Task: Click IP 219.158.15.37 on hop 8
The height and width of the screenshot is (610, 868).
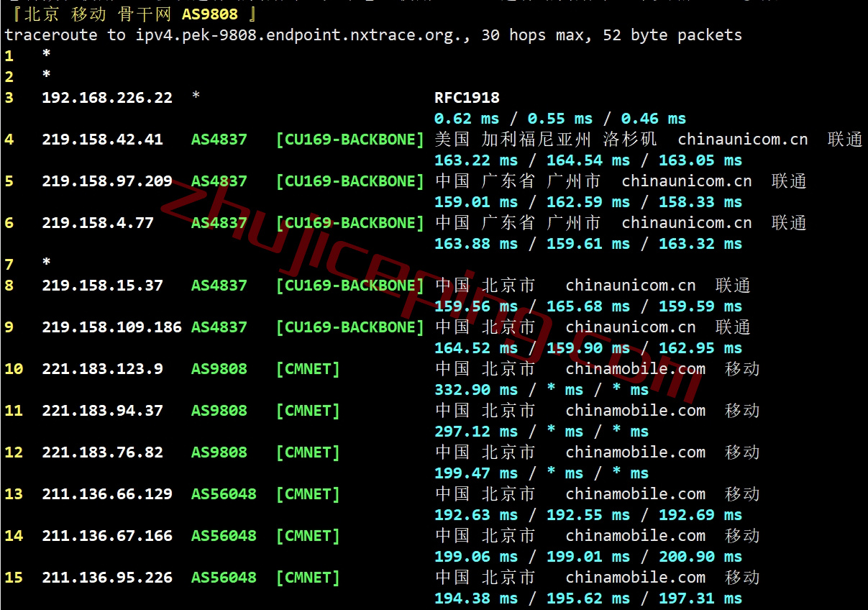Action: point(102,286)
